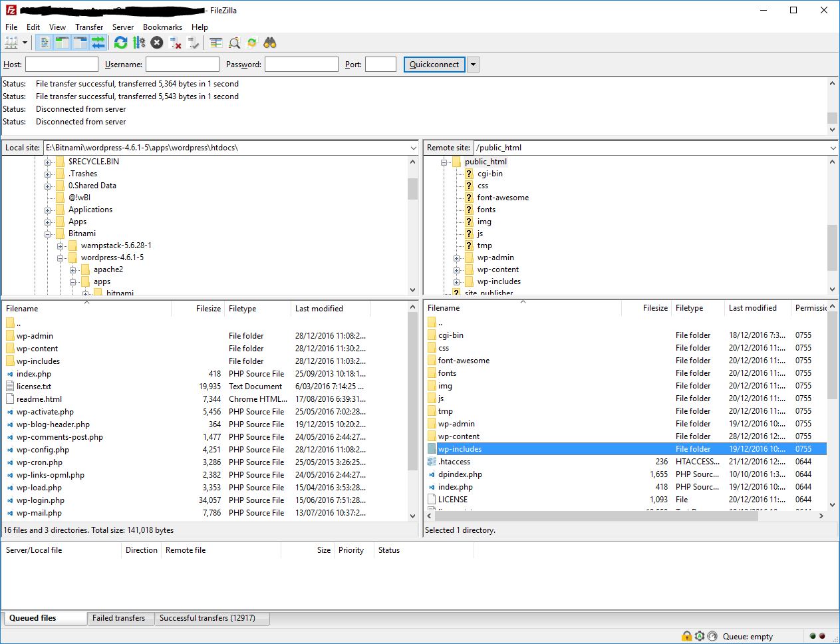Click the green activity indicator light
The width and height of the screenshot is (840, 644).
(813, 636)
